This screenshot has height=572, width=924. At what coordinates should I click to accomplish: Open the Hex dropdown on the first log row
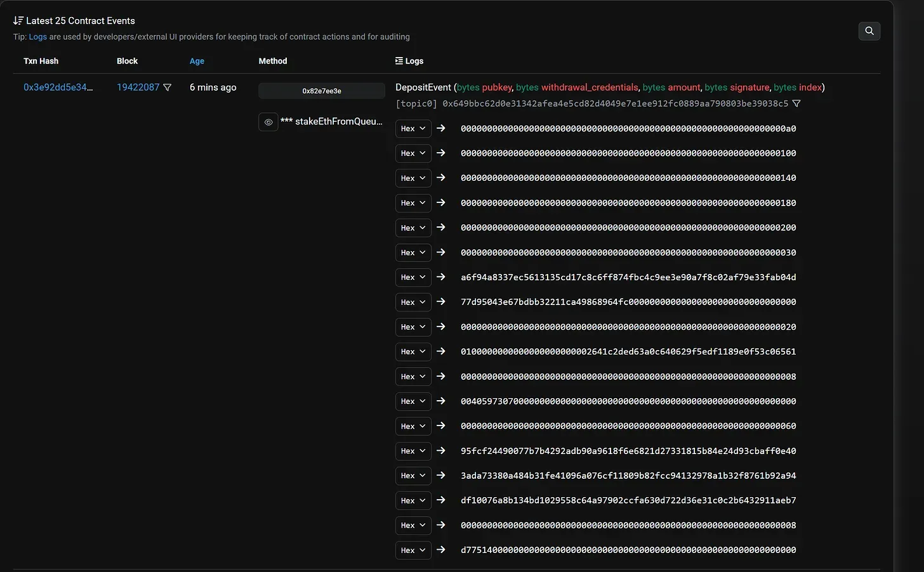click(413, 128)
